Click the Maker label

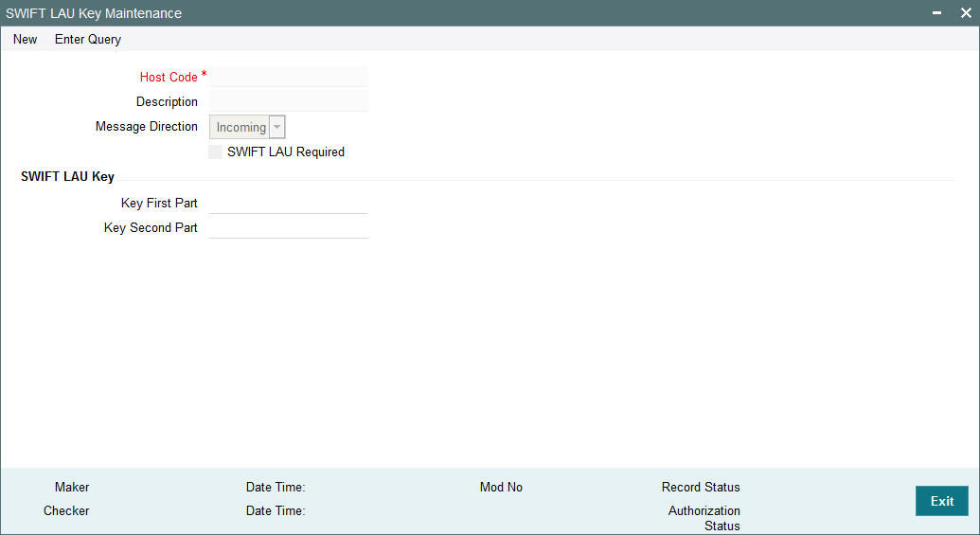point(72,487)
